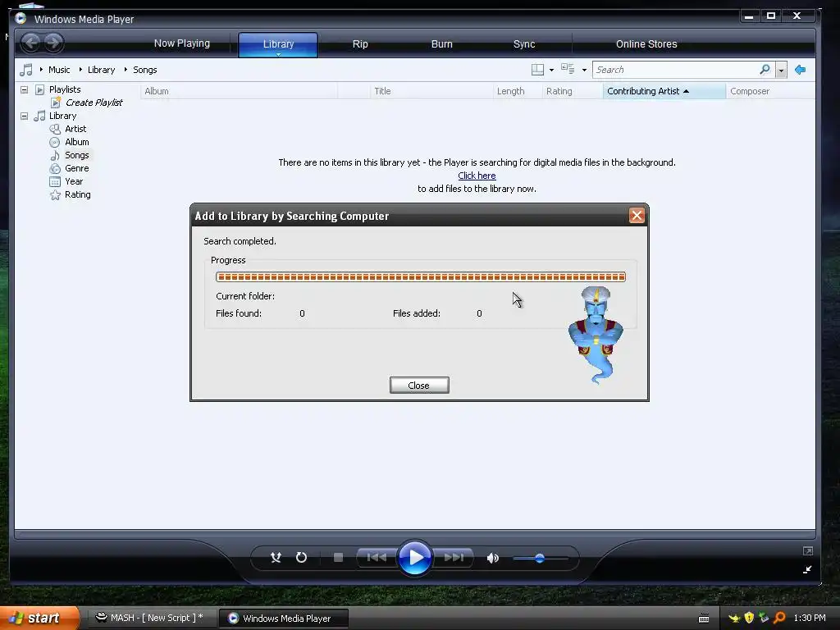This screenshot has width=840, height=630.
Task: Select Music in the breadcrumb
Action: point(59,70)
